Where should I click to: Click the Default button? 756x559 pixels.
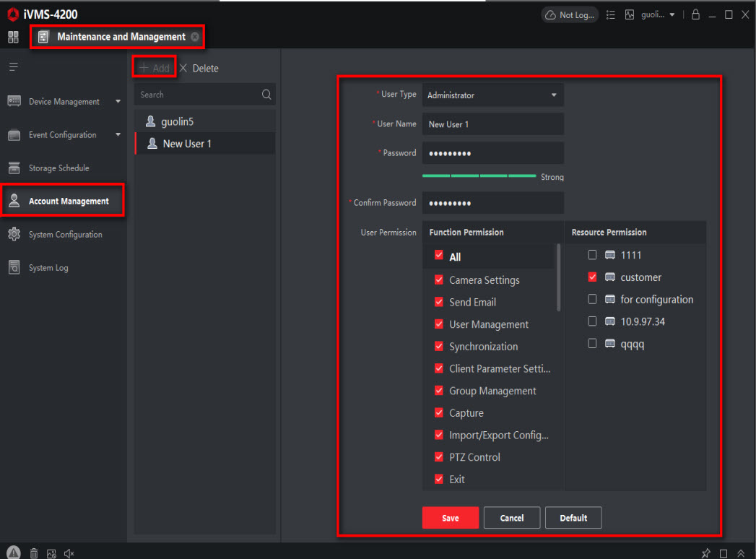point(573,518)
